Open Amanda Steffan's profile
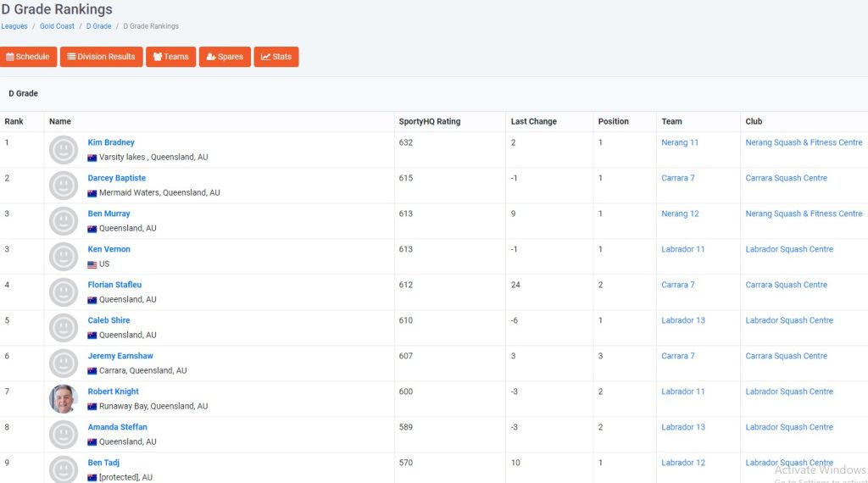The image size is (868, 483). (x=117, y=427)
